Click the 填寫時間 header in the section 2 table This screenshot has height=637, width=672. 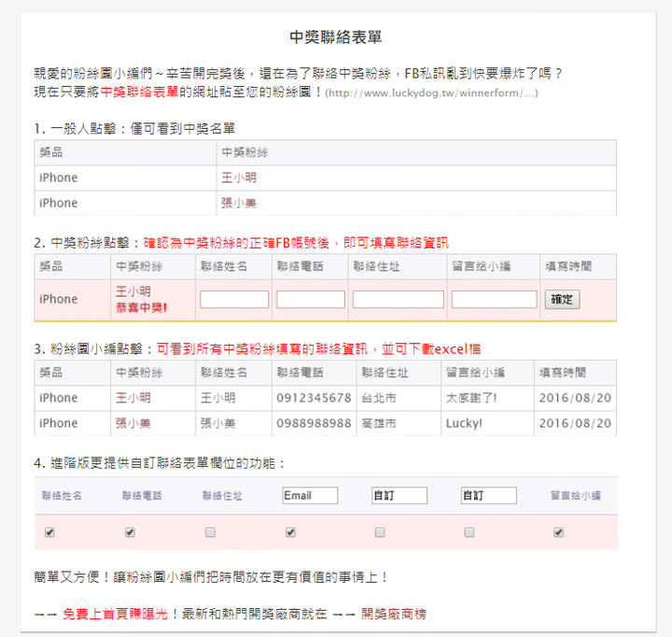pyautogui.click(x=568, y=266)
